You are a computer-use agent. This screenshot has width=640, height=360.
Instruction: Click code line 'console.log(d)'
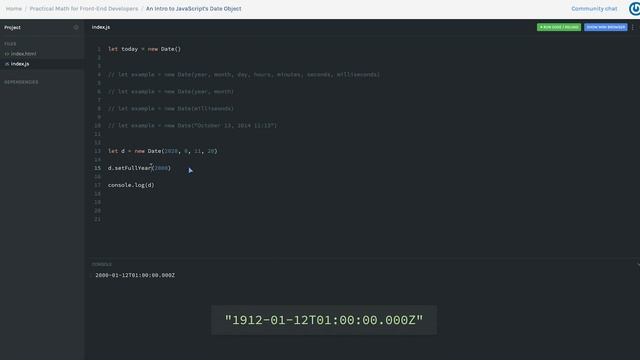[131, 185]
